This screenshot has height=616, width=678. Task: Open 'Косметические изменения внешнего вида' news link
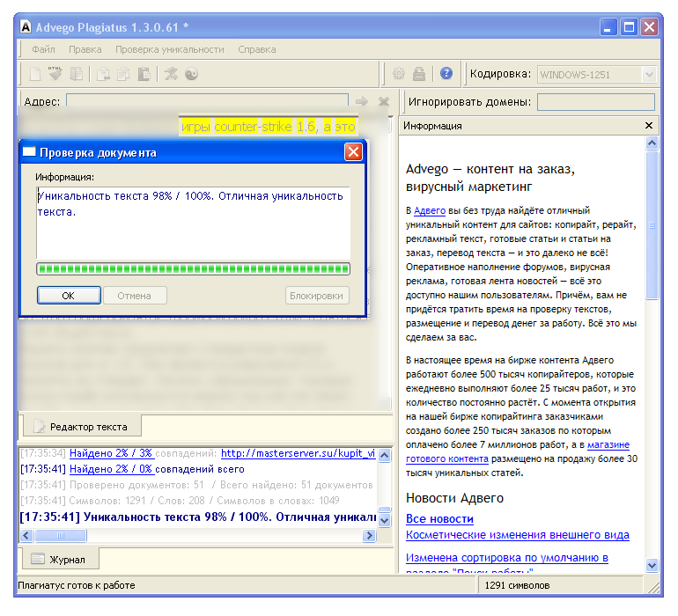coord(517,535)
